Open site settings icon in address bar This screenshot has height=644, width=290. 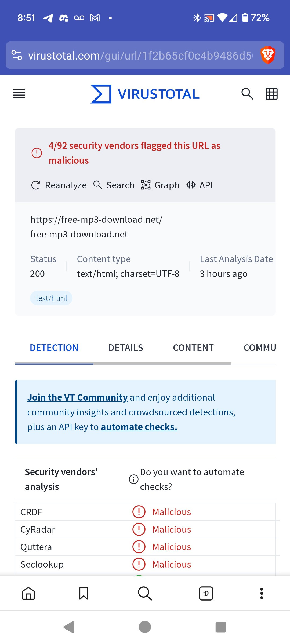point(17,55)
